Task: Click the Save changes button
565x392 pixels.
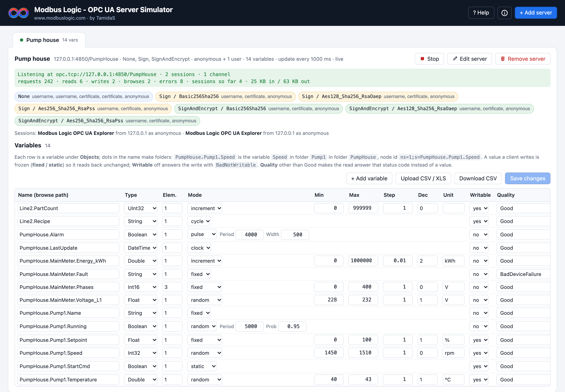Action: (x=528, y=179)
